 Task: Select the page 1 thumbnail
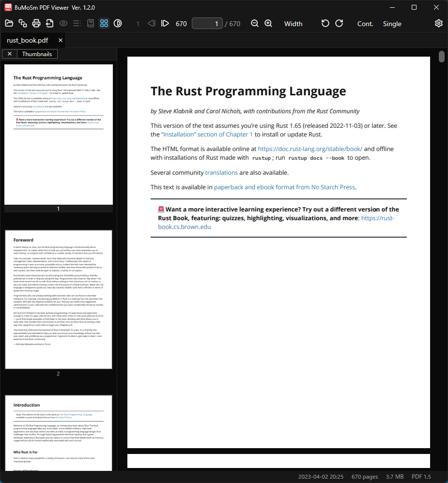pyautogui.click(x=59, y=135)
